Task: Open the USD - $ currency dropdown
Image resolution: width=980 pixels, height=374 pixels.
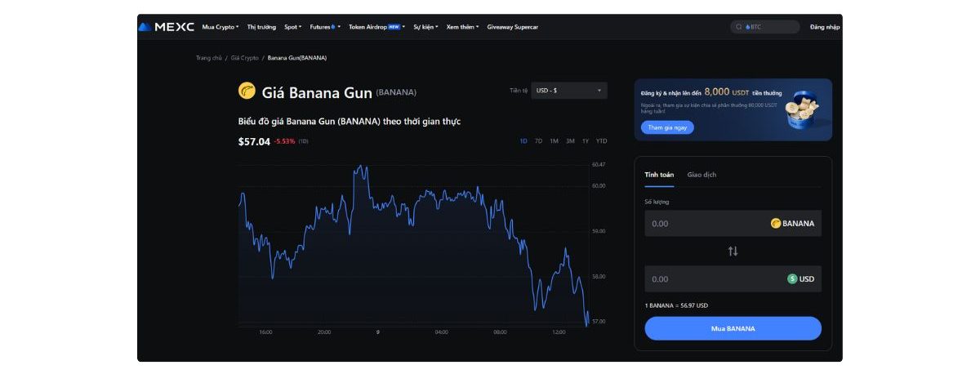Action: (x=569, y=91)
